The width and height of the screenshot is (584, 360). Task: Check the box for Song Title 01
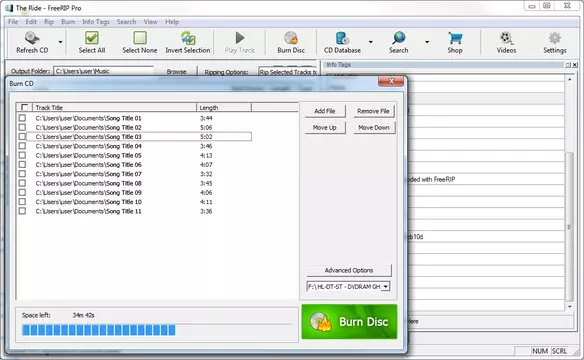[22, 118]
